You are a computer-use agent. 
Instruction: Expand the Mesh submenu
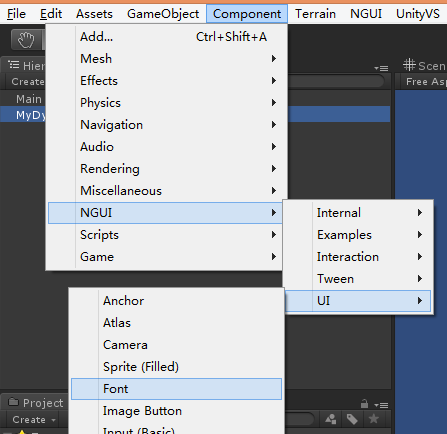(165, 59)
